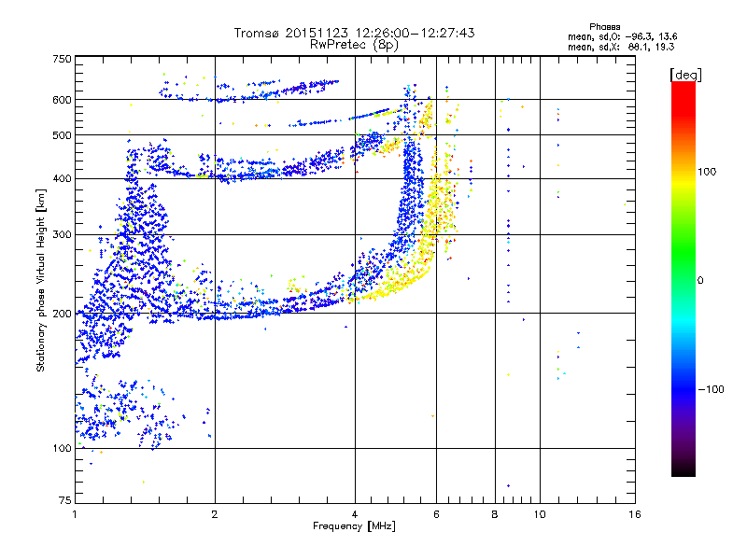Click the 'RwPretec (8p)' subtitle
The height and width of the screenshot is (560, 747).
(354, 45)
